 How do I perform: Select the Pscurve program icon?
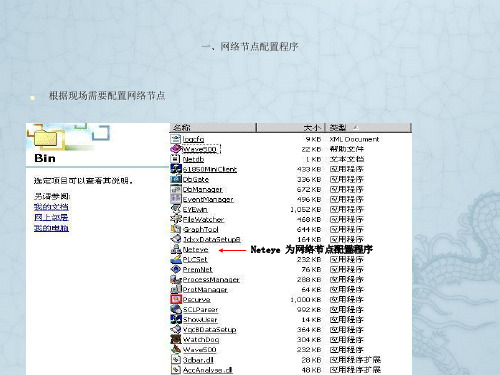coord(176,299)
